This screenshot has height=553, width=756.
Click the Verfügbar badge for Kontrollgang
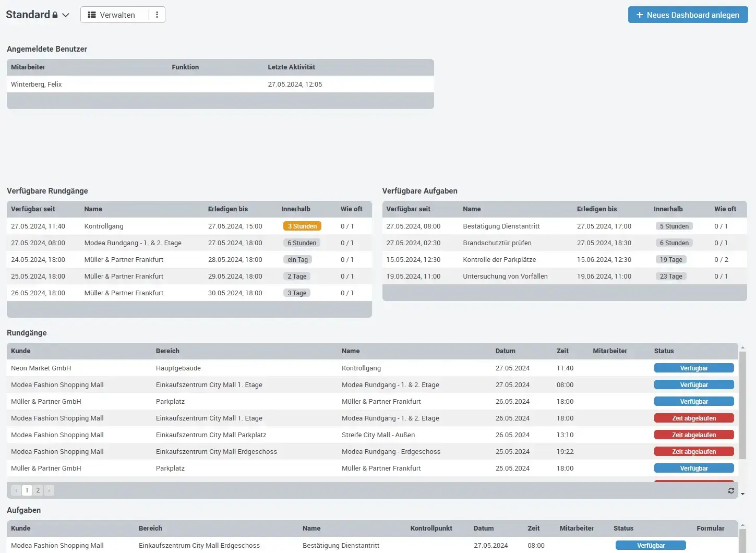point(694,368)
